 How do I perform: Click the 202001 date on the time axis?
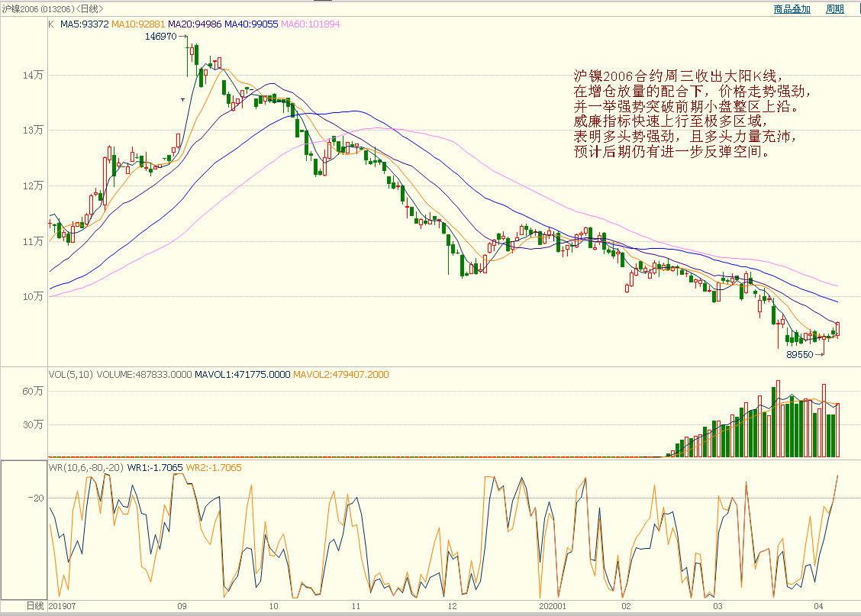pyautogui.click(x=552, y=606)
